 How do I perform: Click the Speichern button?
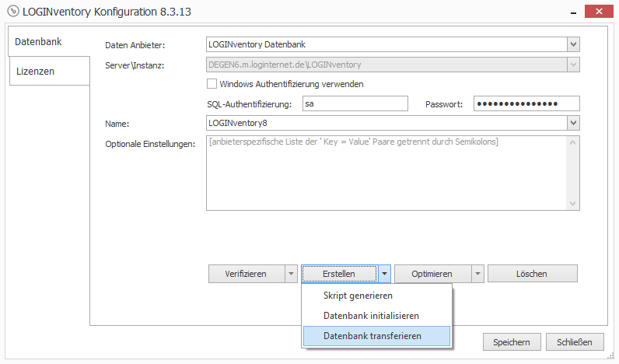click(x=512, y=342)
